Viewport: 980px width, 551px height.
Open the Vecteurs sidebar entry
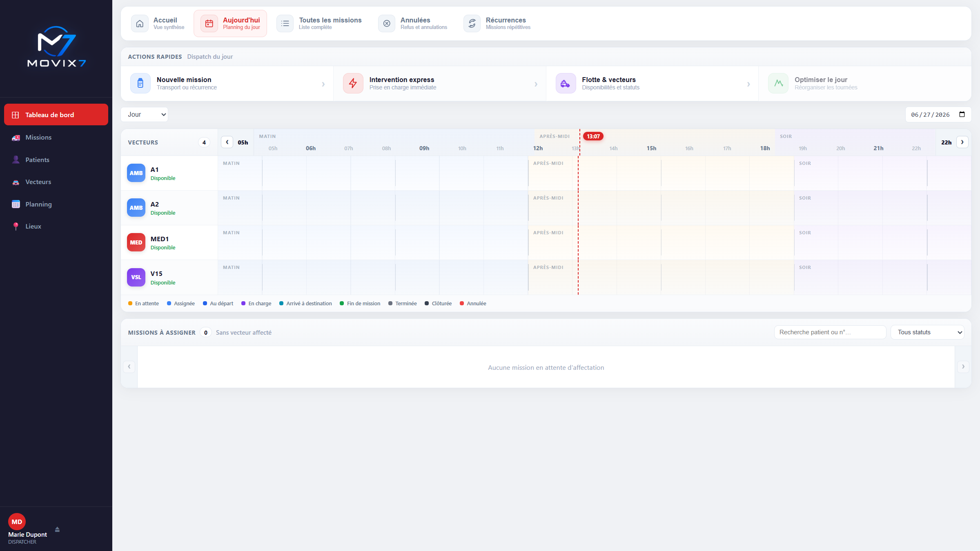[56, 182]
